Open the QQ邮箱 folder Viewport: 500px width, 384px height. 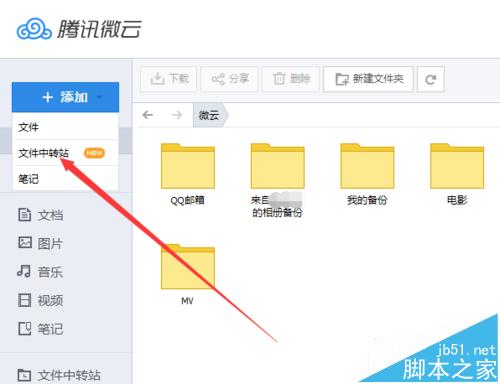pyautogui.click(x=188, y=166)
